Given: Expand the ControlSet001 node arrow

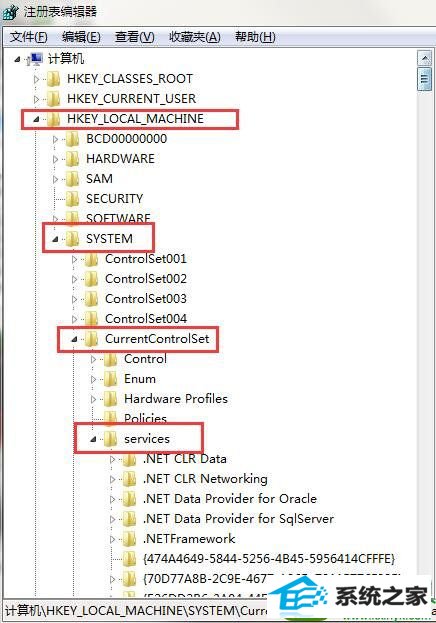Looking at the screenshot, I should [x=75, y=259].
